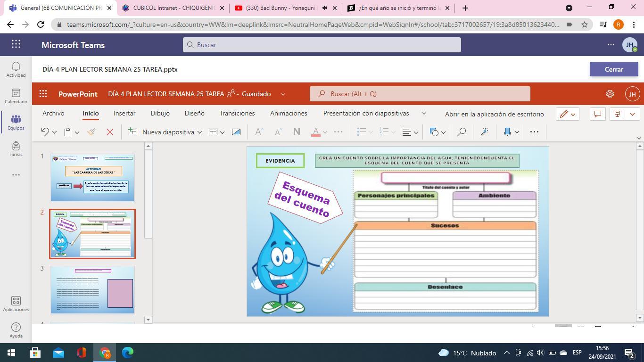Image resolution: width=644 pixels, height=362 pixels.
Task: Open the Nueva diapositiva dropdown arrow
Action: pyautogui.click(x=199, y=132)
